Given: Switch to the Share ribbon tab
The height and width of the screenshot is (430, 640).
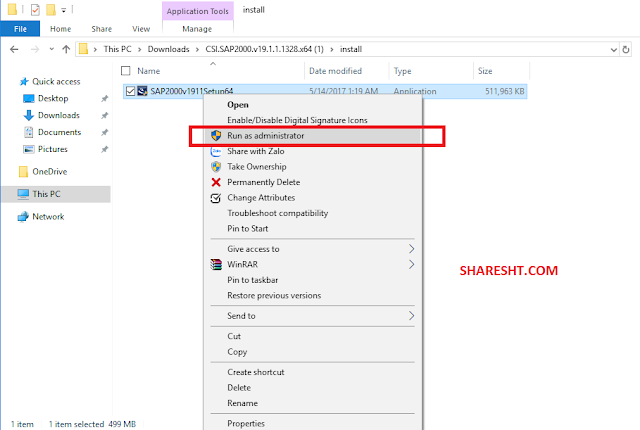Looking at the screenshot, I should tap(102, 29).
